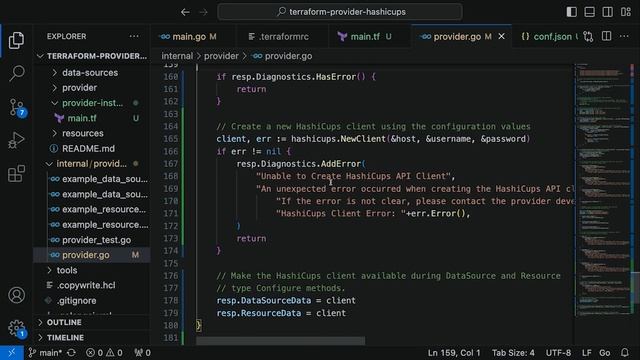Image resolution: width=640 pixels, height=360 pixels.
Task: Open the Run and Debug view
Action: [x=16, y=140]
